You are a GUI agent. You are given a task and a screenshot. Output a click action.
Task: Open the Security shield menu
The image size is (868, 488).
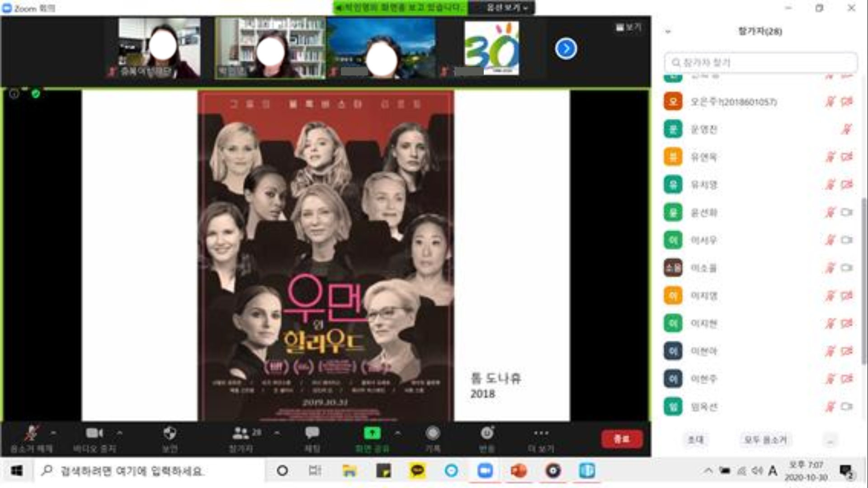(x=170, y=434)
